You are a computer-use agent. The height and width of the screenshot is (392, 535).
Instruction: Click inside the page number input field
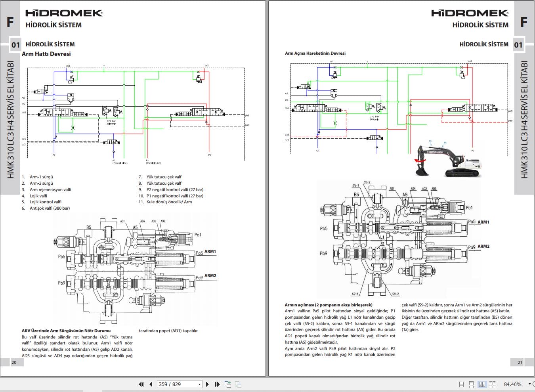coord(174,384)
